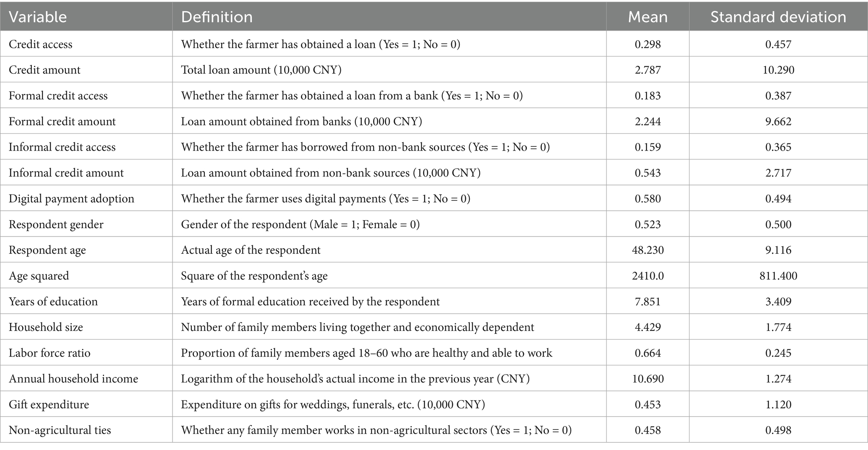
Task: Click the standard deviation value 10.290
Action: [778, 70]
